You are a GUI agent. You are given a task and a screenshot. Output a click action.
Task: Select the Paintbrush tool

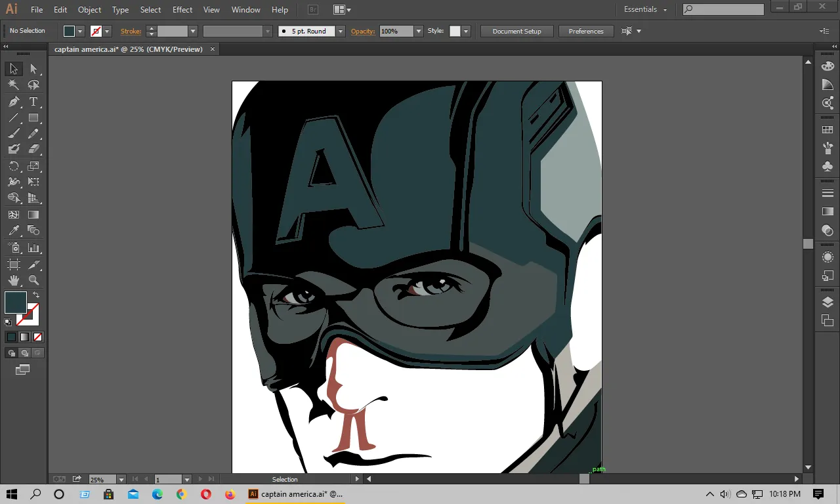coord(14,134)
